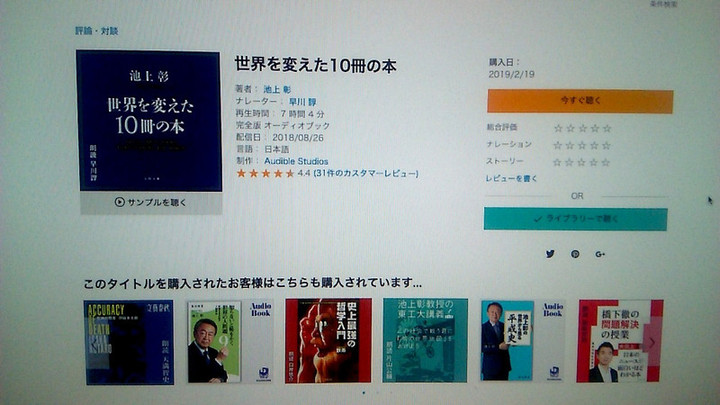Click the main book cover image
The height and width of the screenshot is (405, 720).
click(x=150, y=121)
